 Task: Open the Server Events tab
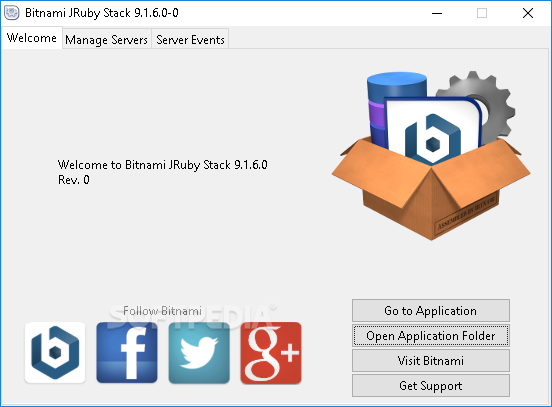[190, 39]
